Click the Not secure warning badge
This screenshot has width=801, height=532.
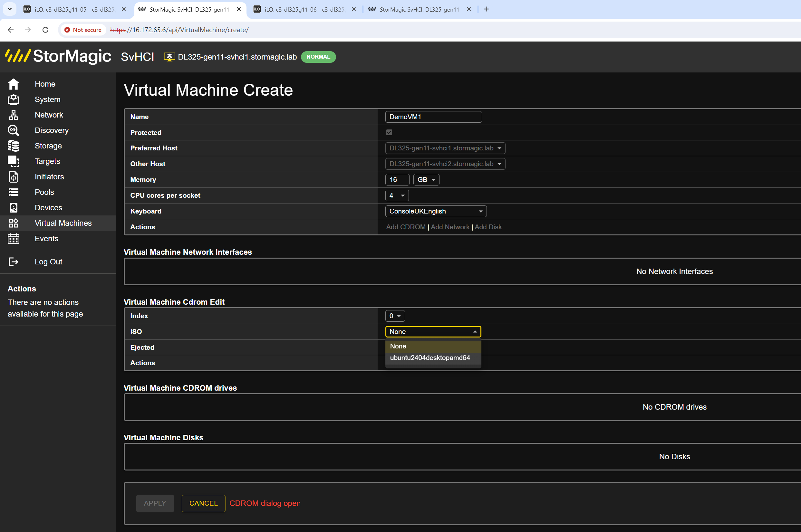point(83,30)
